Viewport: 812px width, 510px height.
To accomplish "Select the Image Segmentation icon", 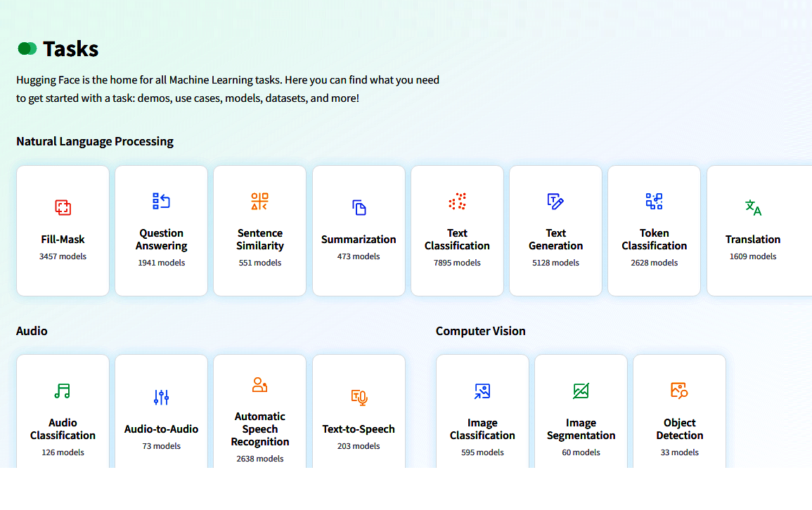I will point(581,391).
